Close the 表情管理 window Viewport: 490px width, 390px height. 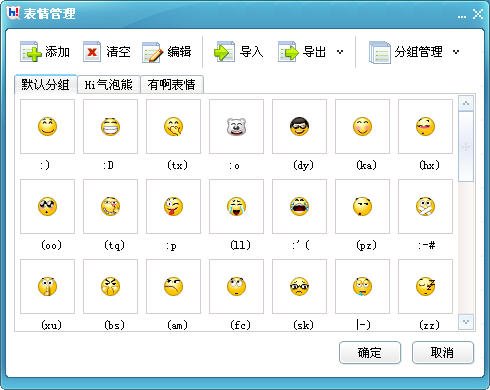click(x=478, y=14)
